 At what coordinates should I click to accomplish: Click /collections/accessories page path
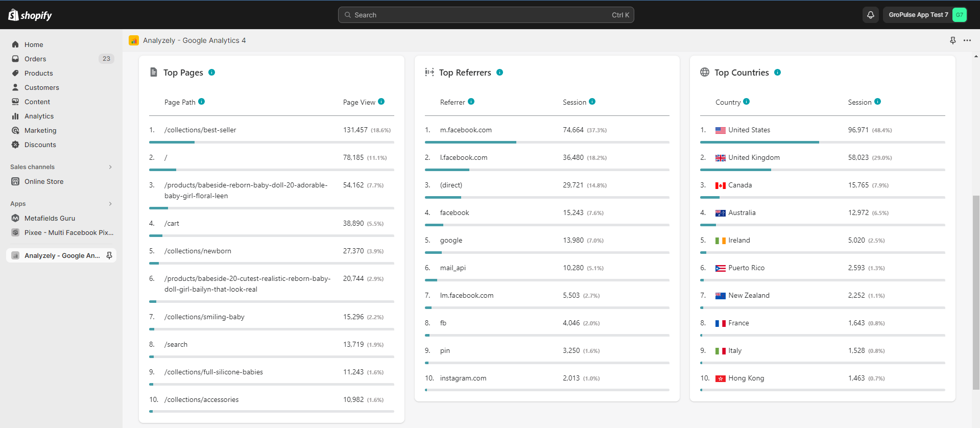[x=201, y=400]
